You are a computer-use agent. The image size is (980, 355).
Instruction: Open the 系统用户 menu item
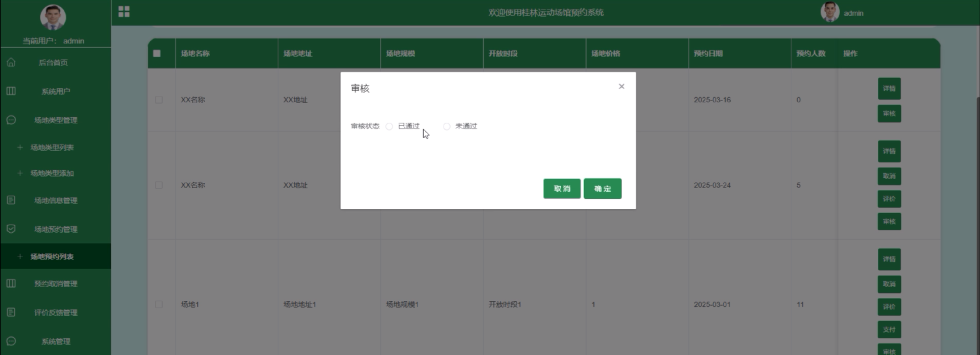click(x=56, y=91)
